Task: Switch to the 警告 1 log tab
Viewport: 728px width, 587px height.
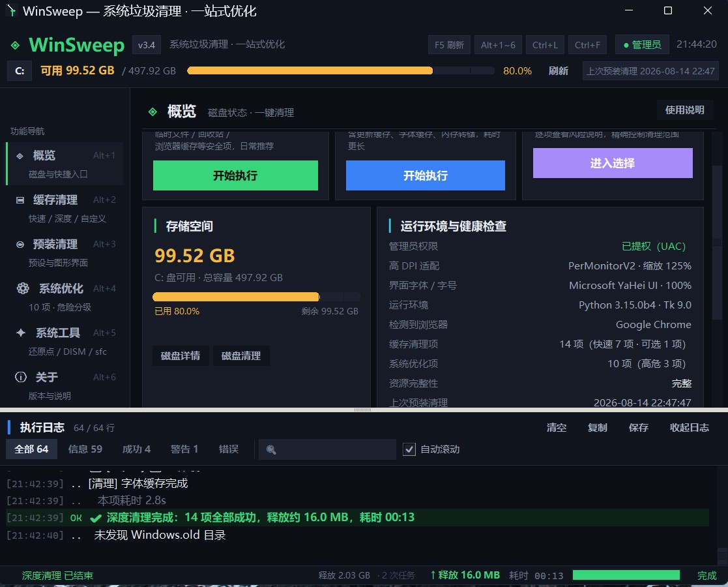Action: point(184,449)
